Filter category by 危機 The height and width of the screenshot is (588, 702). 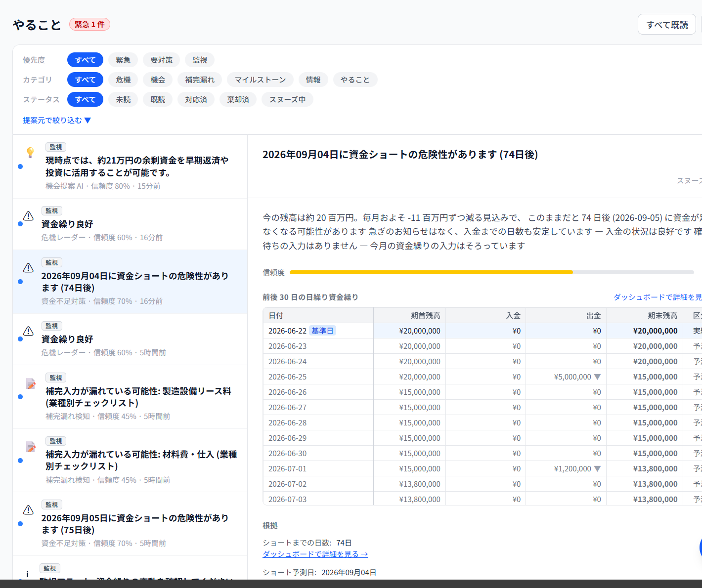(x=123, y=80)
